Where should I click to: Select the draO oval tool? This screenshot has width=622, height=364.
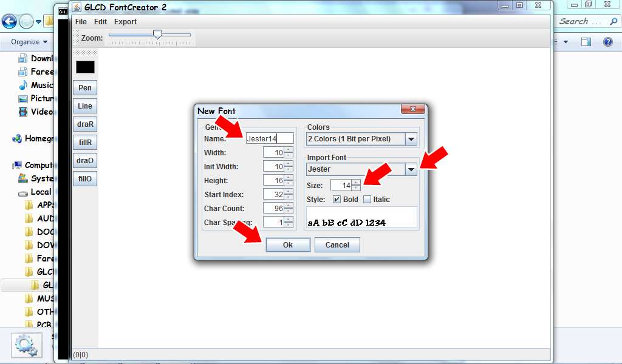[x=84, y=160]
